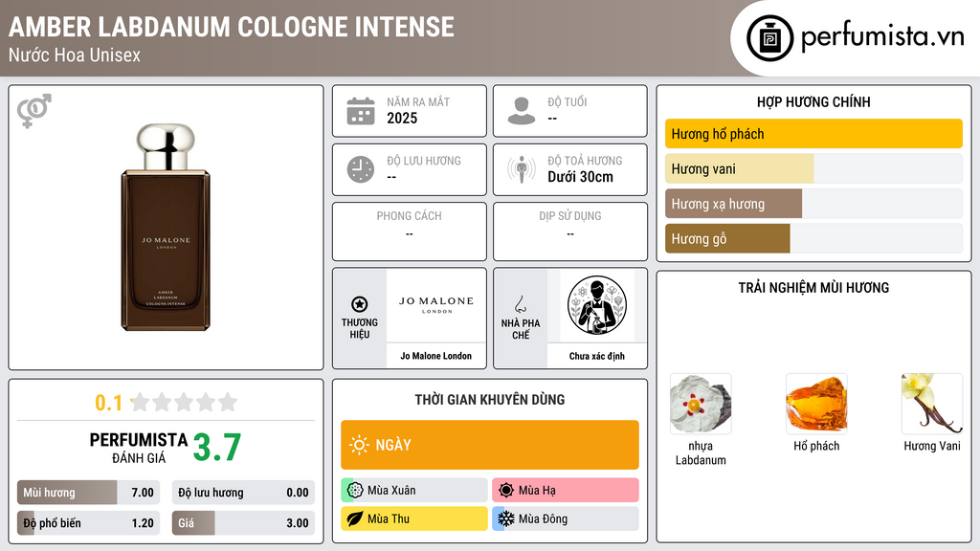The image size is (980, 551).
Task: Click the release year value 2025
Action: coord(402,118)
